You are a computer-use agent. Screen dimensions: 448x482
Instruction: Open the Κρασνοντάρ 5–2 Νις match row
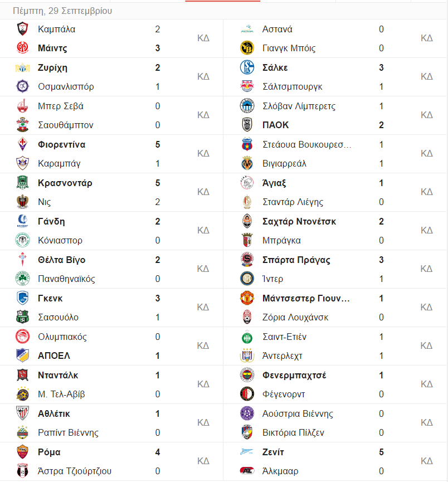click(x=111, y=192)
